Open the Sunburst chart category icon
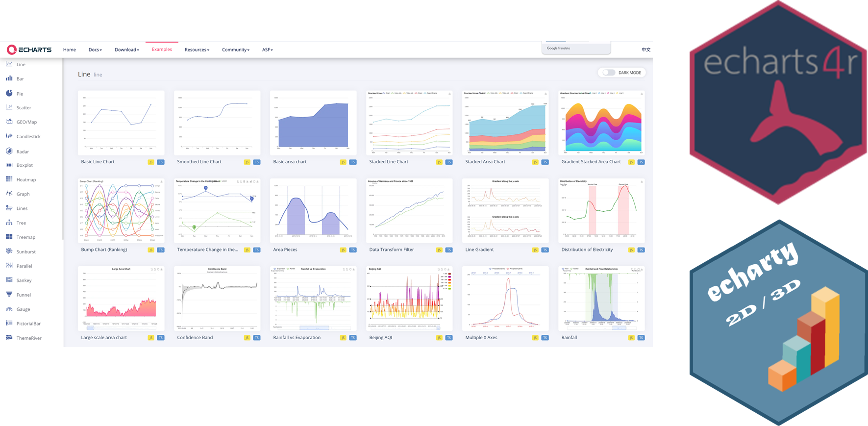This screenshot has width=868, height=426. click(x=9, y=251)
